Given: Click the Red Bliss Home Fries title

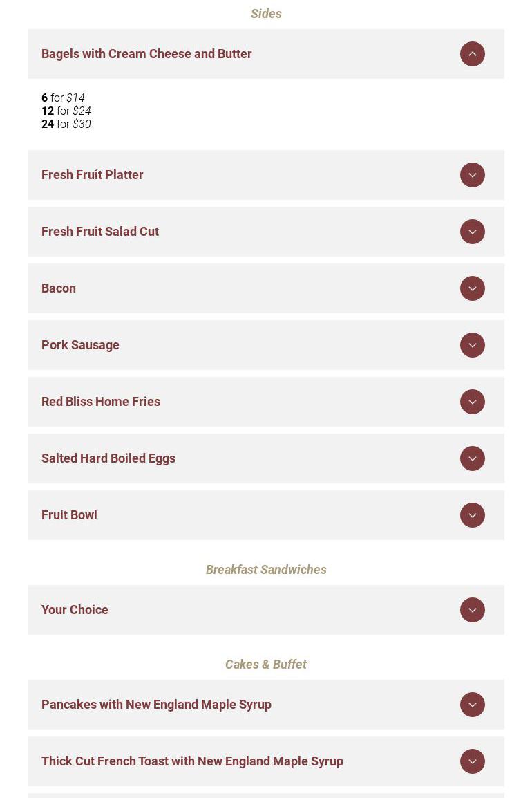Looking at the screenshot, I should click(x=101, y=402).
